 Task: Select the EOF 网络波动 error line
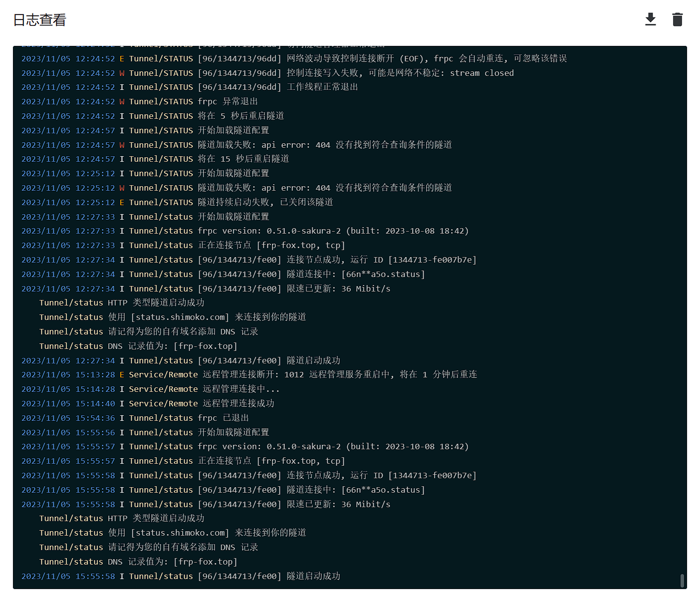(x=294, y=58)
